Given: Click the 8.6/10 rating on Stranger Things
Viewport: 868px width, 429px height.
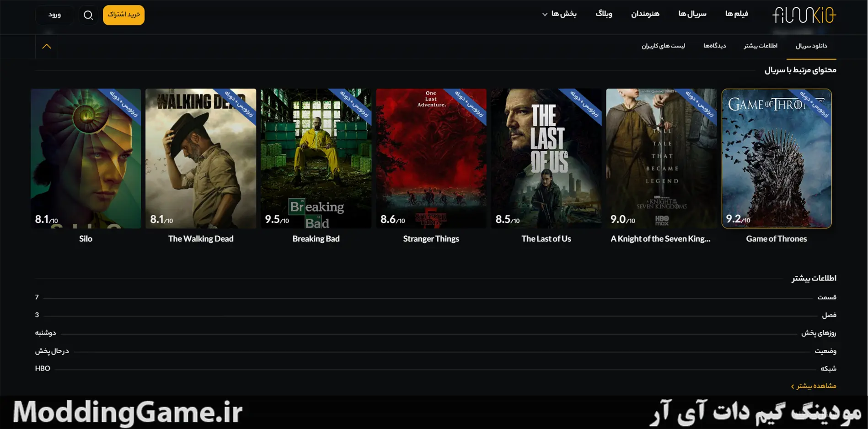Looking at the screenshot, I should [x=393, y=220].
